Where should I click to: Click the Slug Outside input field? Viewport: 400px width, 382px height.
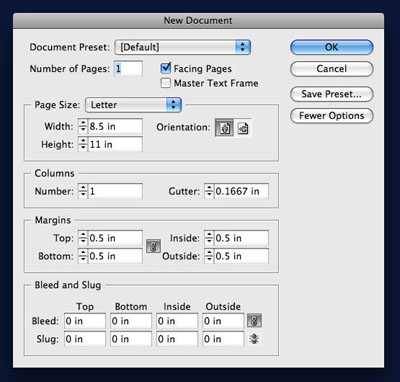pyautogui.click(x=223, y=339)
